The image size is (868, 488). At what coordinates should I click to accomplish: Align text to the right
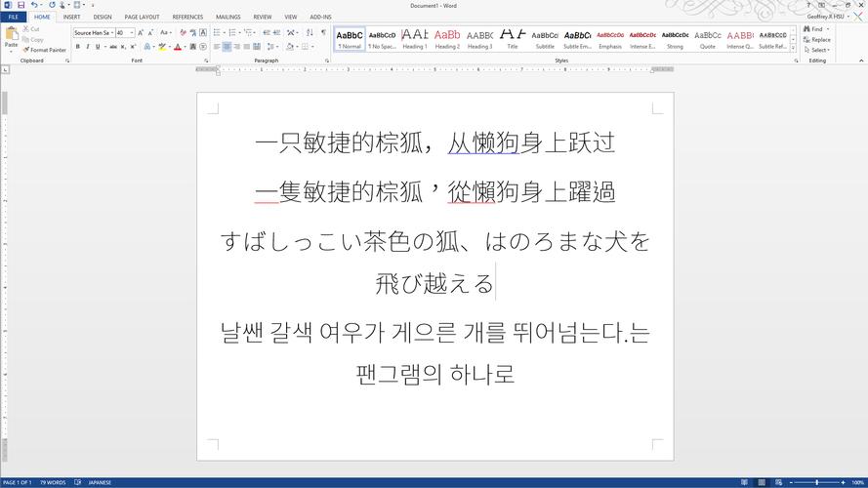(x=237, y=47)
